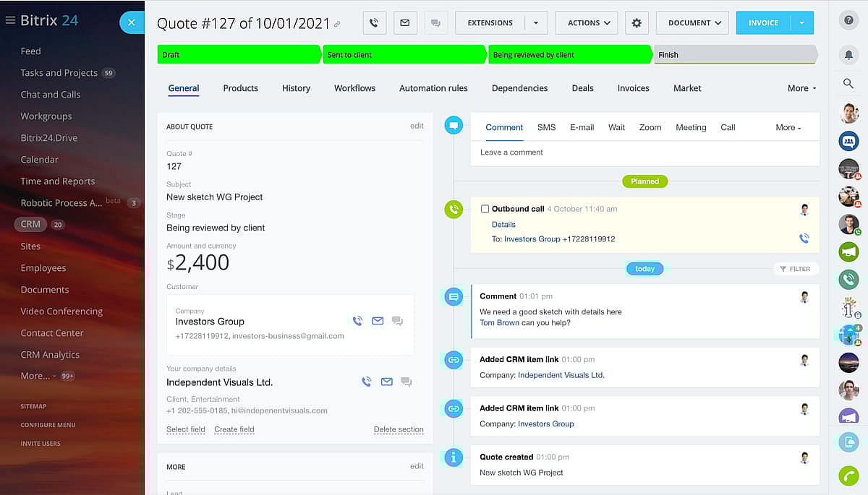Click the comment icon in timeline today section
This screenshot has height=495, width=868.
(454, 296)
